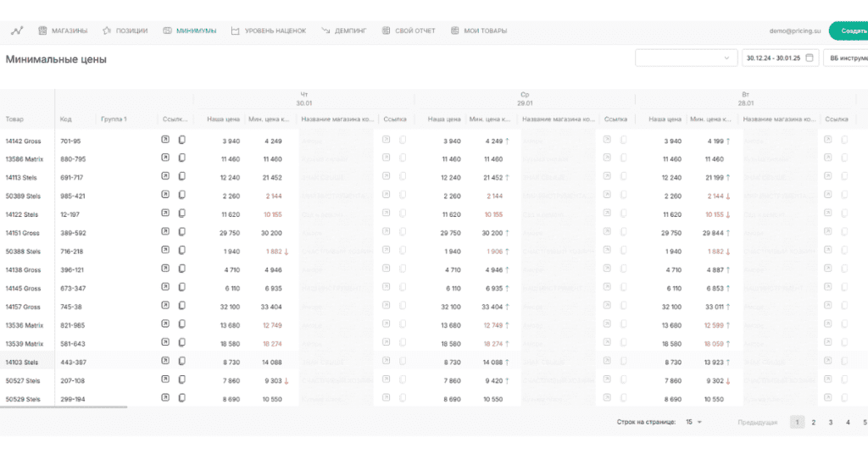Open the МОИ ТОВАРЫ tab
This screenshot has width=868, height=454.
[479, 30]
